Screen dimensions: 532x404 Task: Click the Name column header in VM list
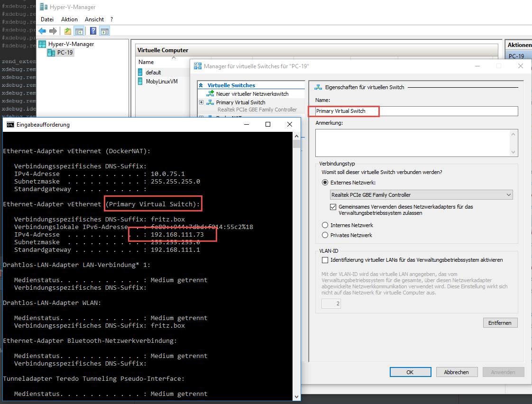[x=146, y=62]
